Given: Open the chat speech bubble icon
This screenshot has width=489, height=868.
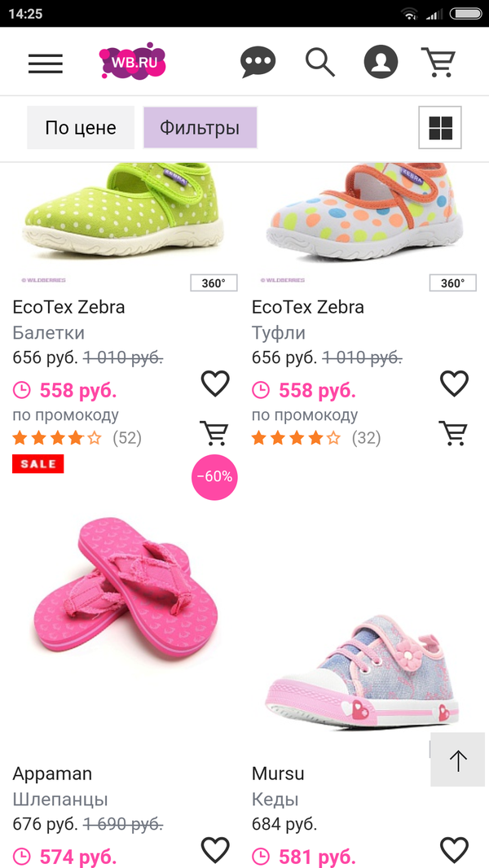Looking at the screenshot, I should (258, 62).
